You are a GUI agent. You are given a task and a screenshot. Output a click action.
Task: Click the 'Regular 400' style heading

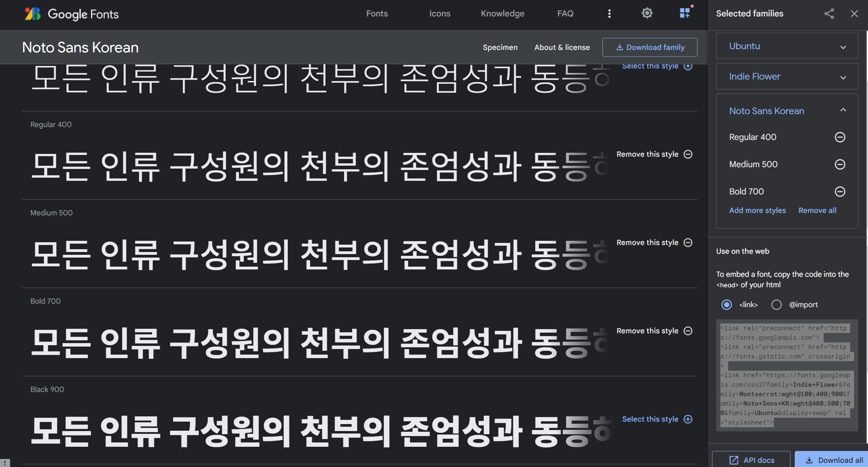[51, 125]
